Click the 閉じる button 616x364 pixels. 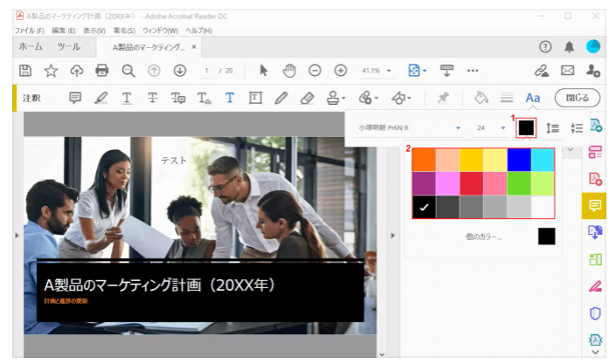578,98
